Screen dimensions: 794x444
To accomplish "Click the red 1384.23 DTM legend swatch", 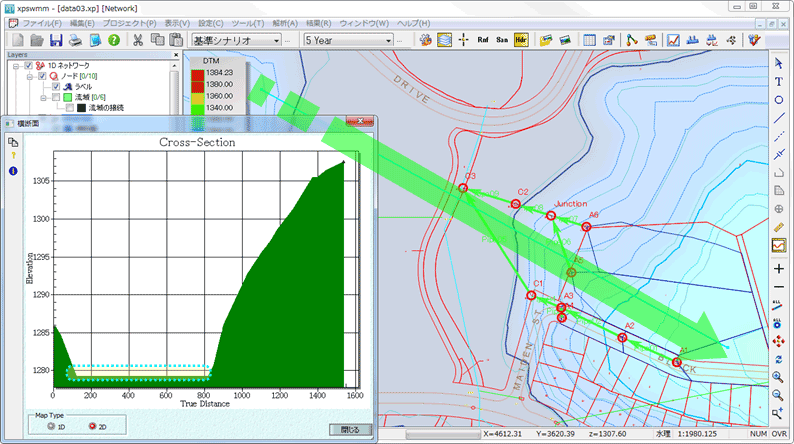I will 195,73.
